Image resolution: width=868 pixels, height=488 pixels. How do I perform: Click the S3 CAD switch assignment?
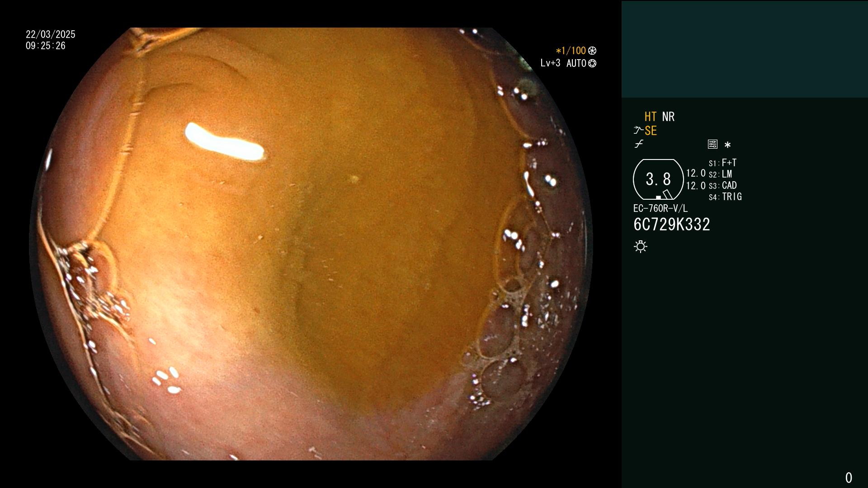722,185
